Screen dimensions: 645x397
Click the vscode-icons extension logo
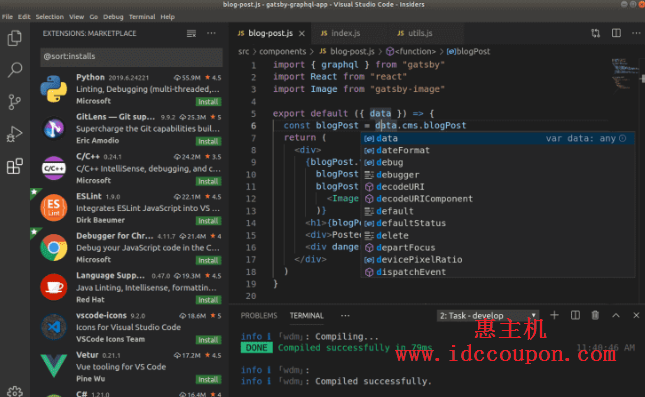coord(54,327)
